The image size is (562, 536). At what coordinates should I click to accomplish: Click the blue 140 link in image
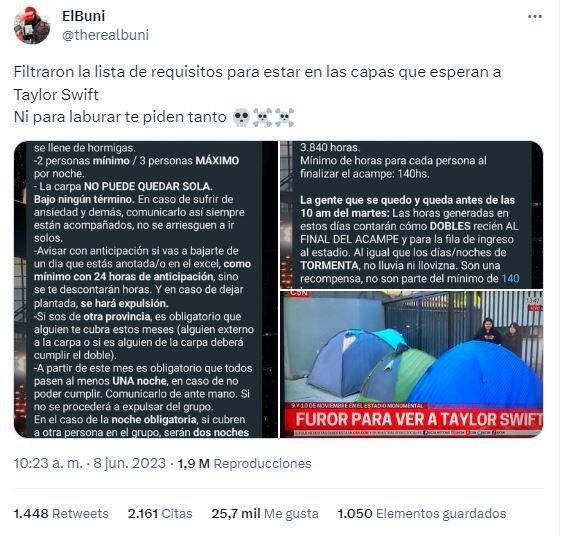tap(510, 279)
